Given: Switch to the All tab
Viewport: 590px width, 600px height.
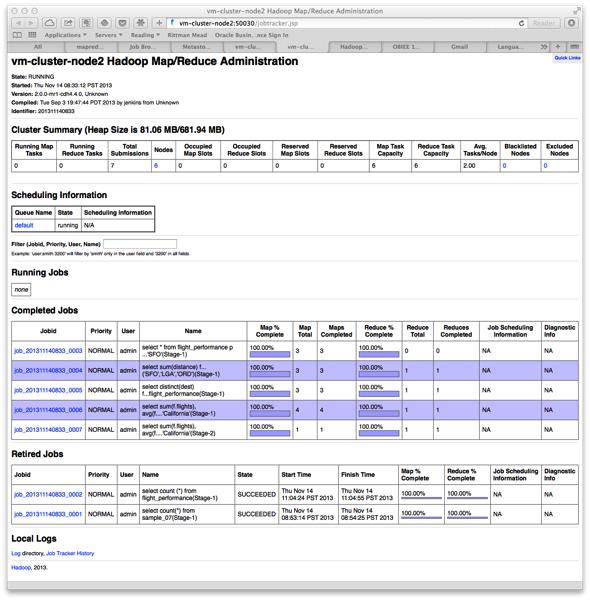Looking at the screenshot, I should [38, 47].
